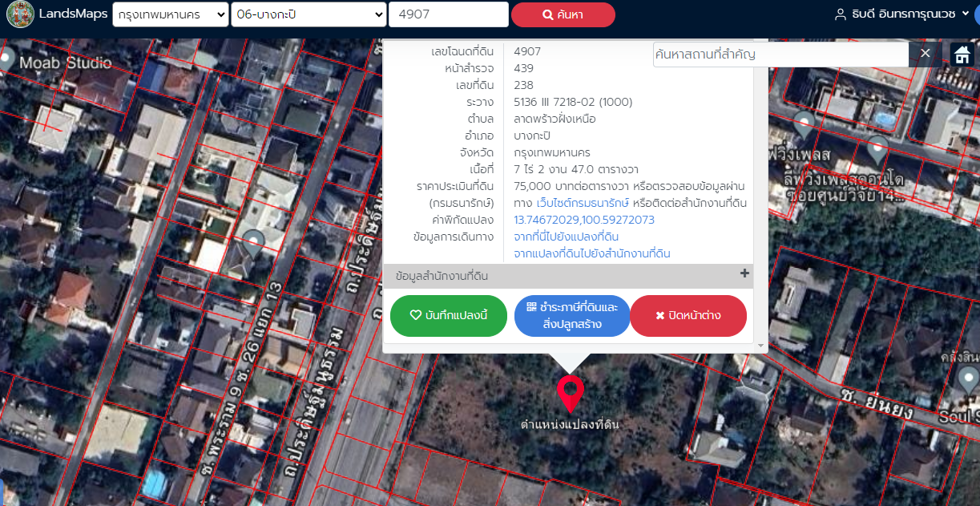This screenshot has height=506, width=980.
Task: Click the คลังสิน map marker at right edge
Action: (x=968, y=378)
